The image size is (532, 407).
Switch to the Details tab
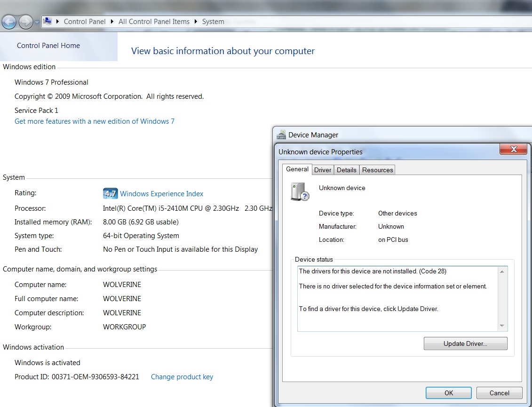[x=346, y=170]
